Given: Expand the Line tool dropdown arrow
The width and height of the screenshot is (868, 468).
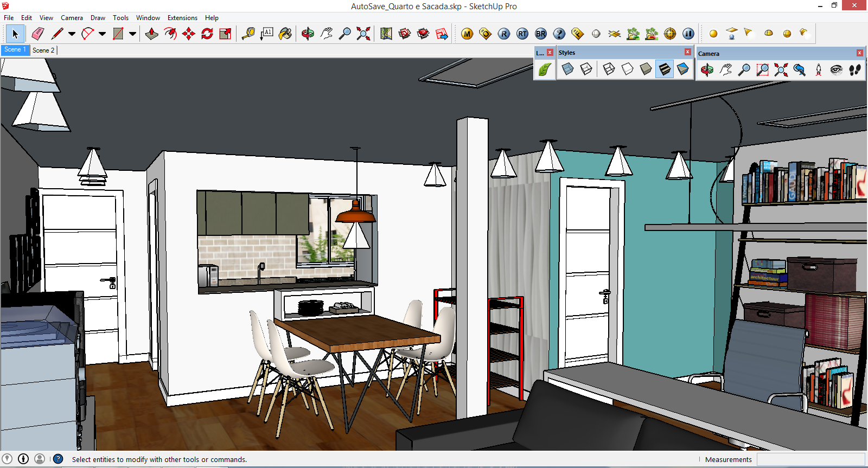Looking at the screenshot, I should 72,34.
